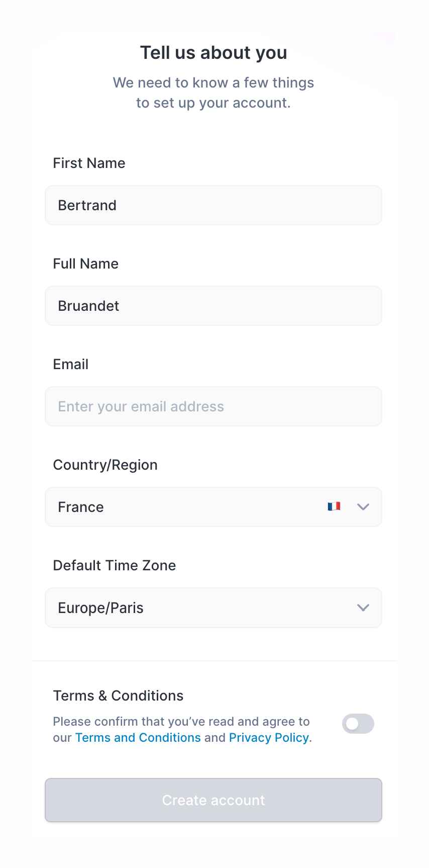Click the France flag icon
The height and width of the screenshot is (868, 429).
point(333,506)
